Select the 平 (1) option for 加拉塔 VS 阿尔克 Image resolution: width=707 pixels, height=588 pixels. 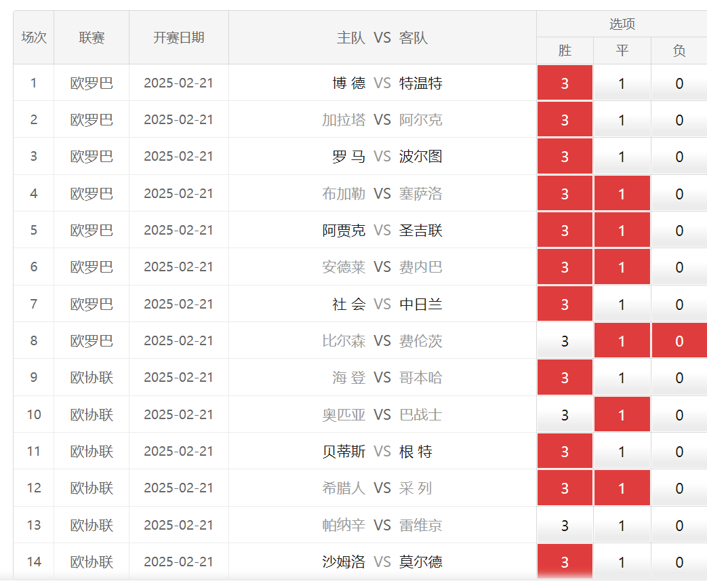click(x=622, y=120)
